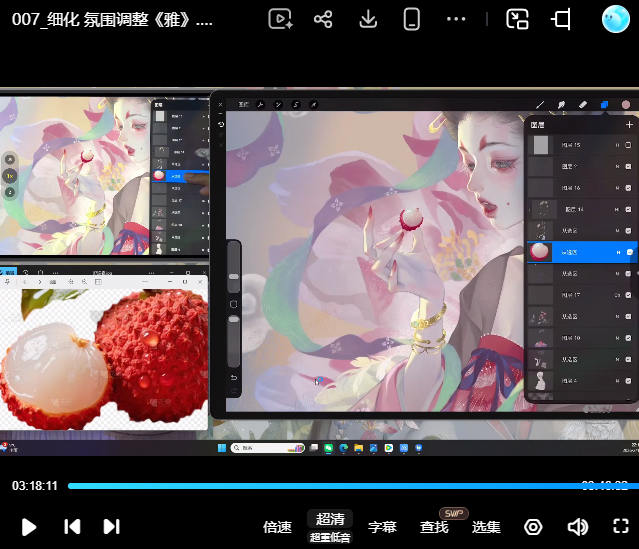Image resolution: width=639 pixels, height=549 pixels.
Task: Click the video title 007_细化 氛围调整
Action: 112,19
